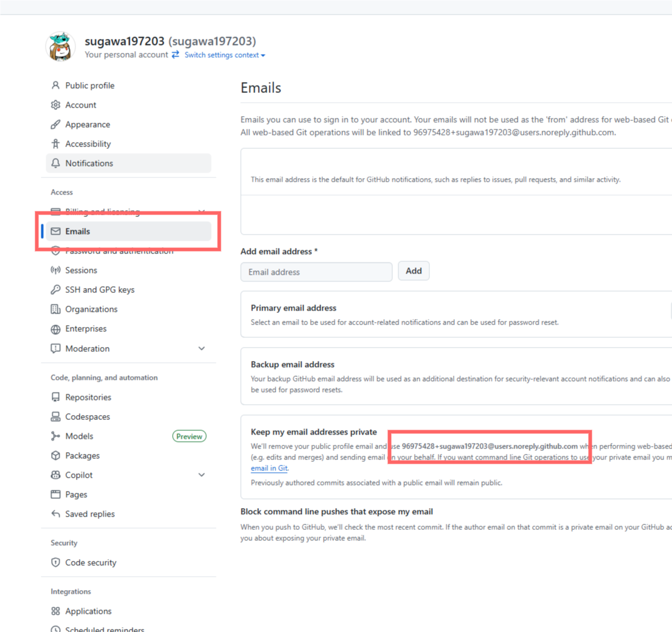Image resolution: width=672 pixels, height=632 pixels.
Task: Click the Public profile person icon
Action: 56,86
